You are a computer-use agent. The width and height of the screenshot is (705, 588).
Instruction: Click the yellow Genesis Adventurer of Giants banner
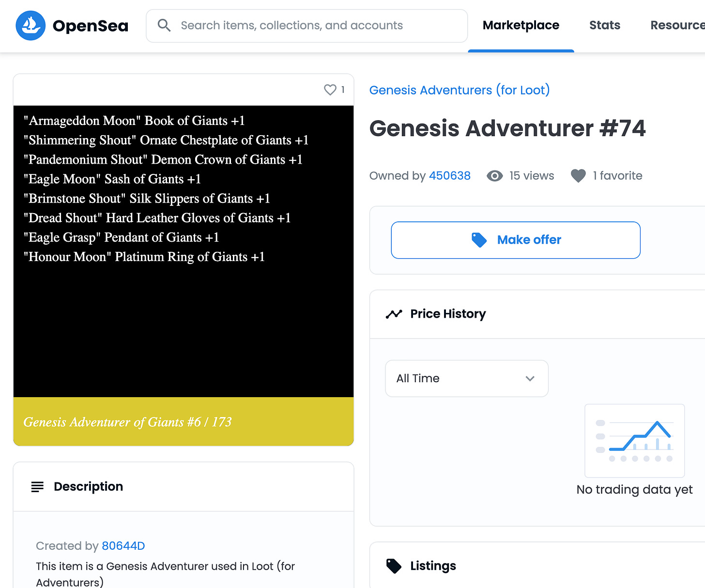184,422
